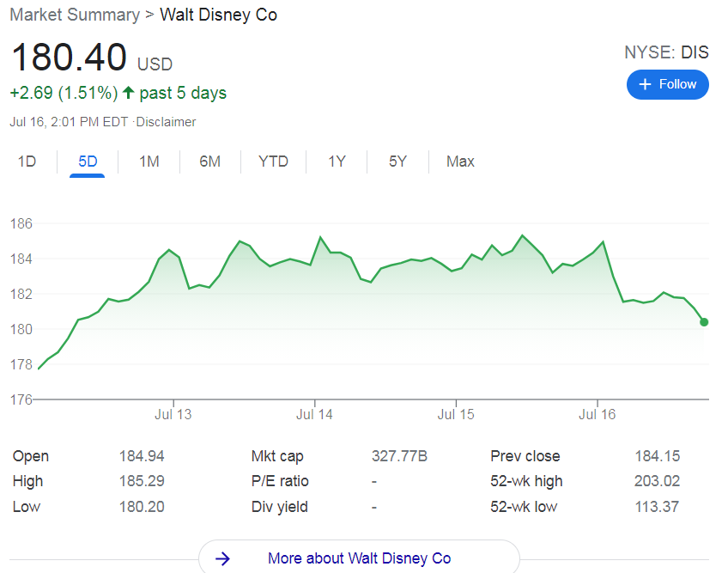Click the Jul 16 axis label
This screenshot has width=728, height=573.
(x=597, y=415)
